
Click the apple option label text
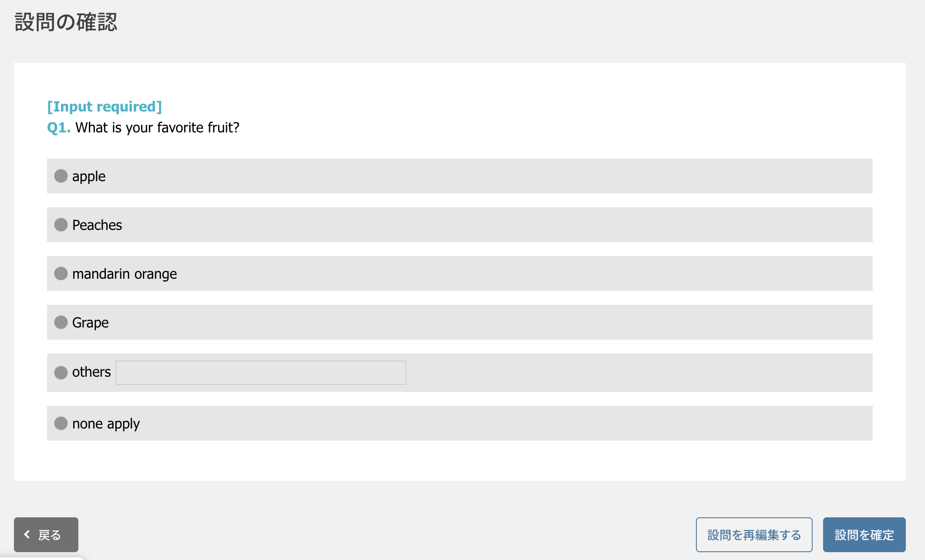[89, 177]
